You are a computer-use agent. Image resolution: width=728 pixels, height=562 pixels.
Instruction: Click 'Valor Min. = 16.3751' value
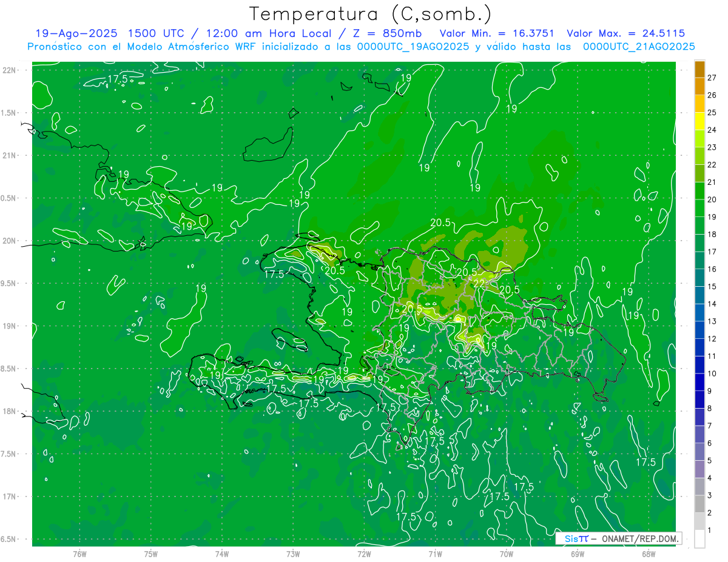tap(497, 33)
